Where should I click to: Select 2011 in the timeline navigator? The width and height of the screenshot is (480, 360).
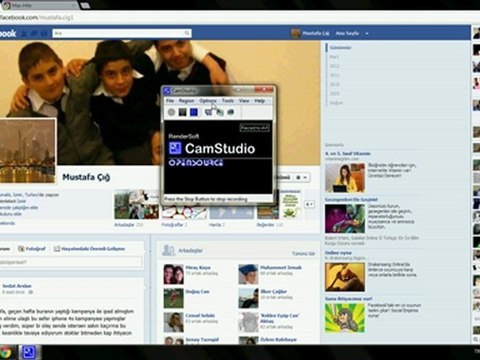pos(334,75)
